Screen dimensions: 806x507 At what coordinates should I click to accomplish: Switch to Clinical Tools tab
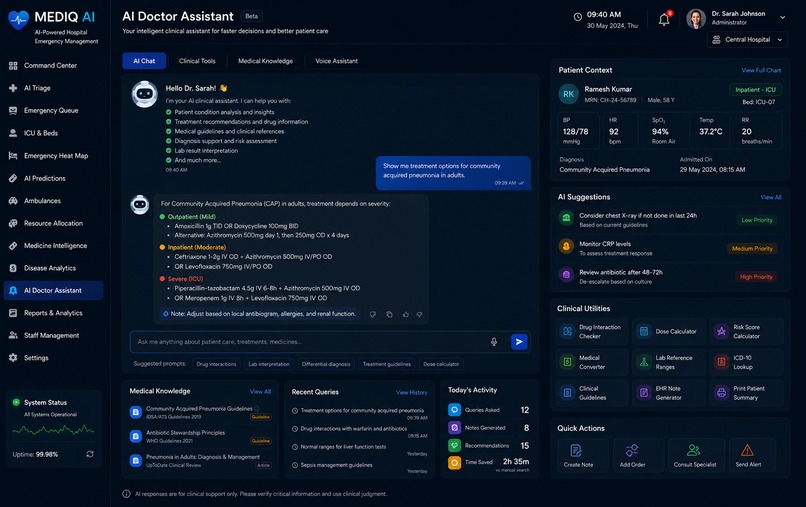pos(197,61)
